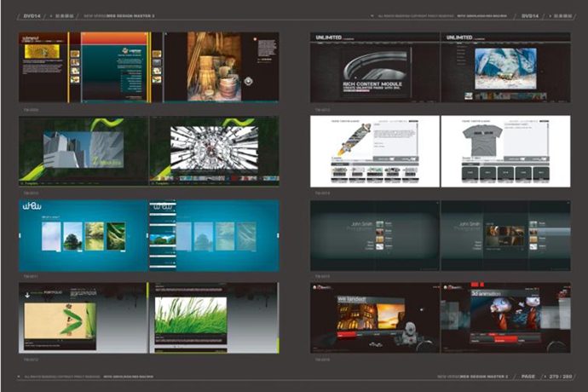Click the UNLIMITED logo above the blue graffiti photo
The height and width of the screenshot is (392, 588).
(459, 37)
